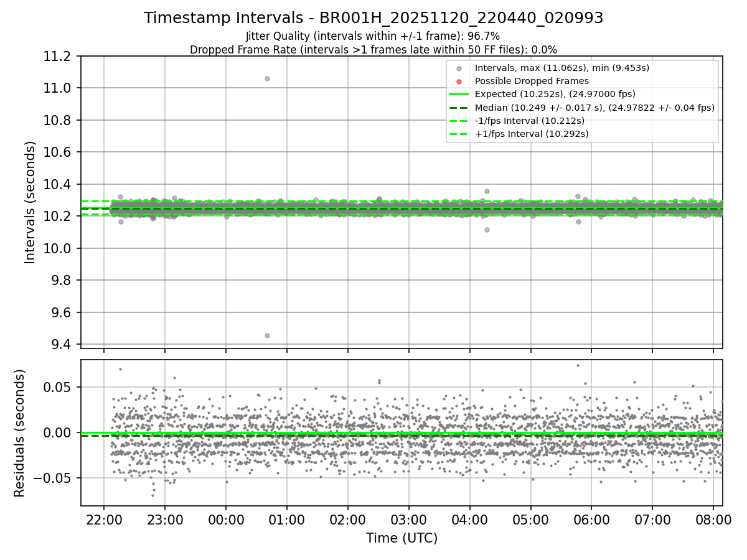
Task: Click legend entry beginning "Median (10.249 +/- 0.017 s)"
Action: [x=594, y=108]
